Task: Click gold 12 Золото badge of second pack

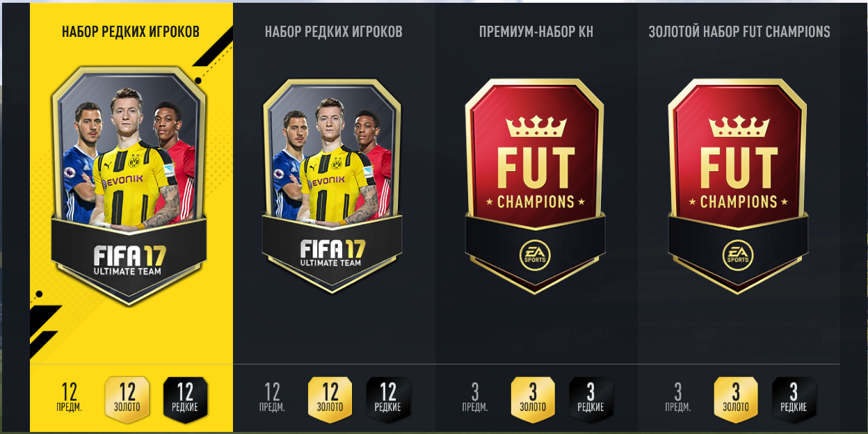Action: point(330,400)
